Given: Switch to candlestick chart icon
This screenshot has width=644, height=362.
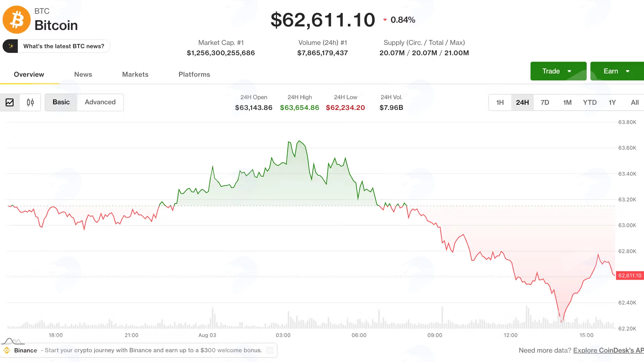Looking at the screenshot, I should pos(30,102).
